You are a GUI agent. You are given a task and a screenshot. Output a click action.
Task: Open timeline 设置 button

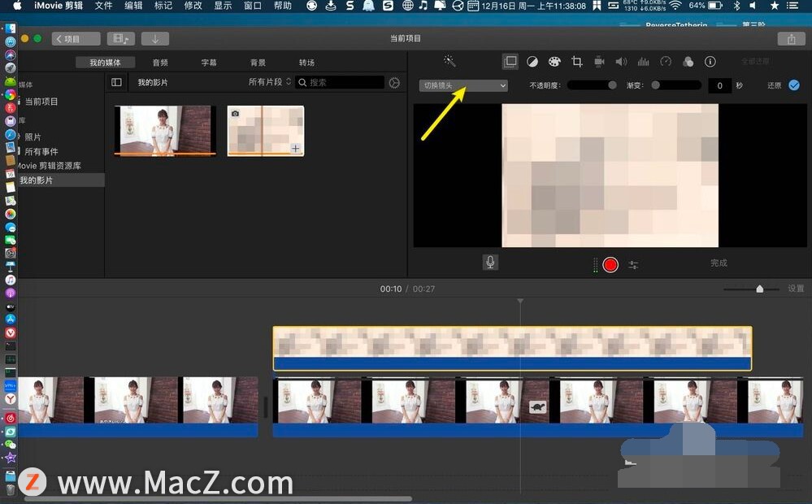pos(796,289)
